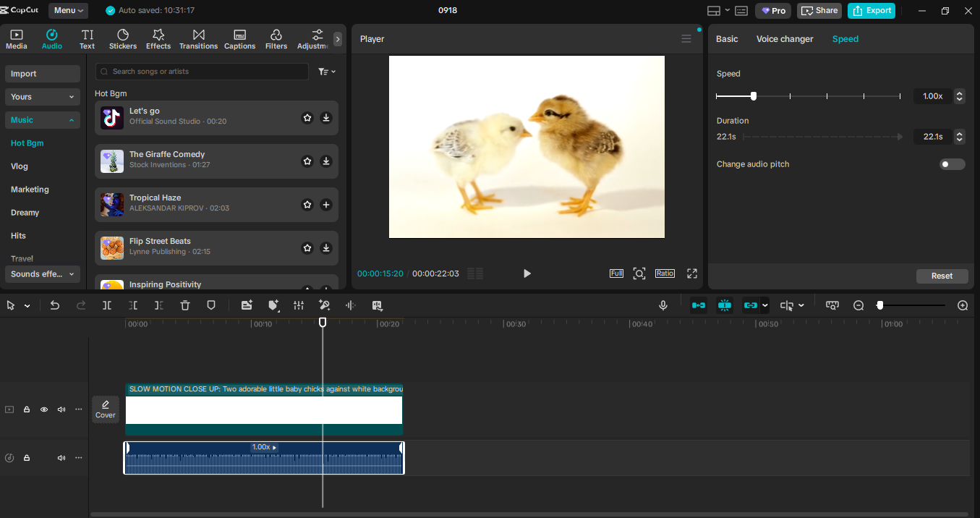
Task: Click the Speed slider handle
Action: click(x=754, y=96)
